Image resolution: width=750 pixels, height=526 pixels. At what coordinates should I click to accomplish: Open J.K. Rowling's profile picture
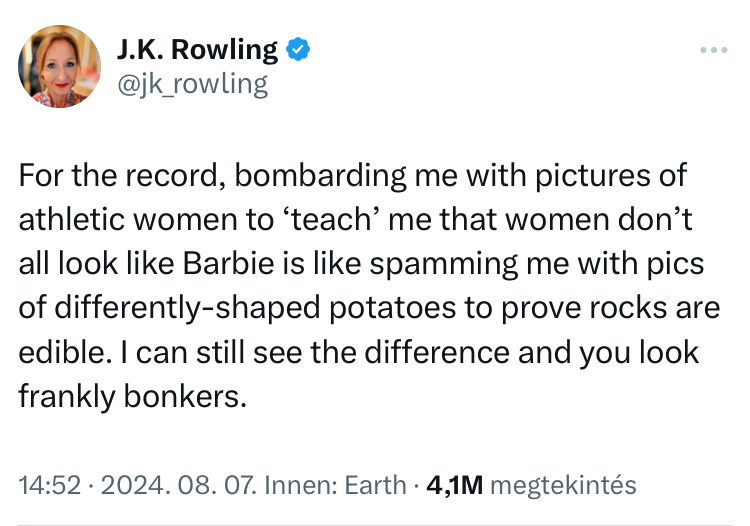(x=60, y=66)
